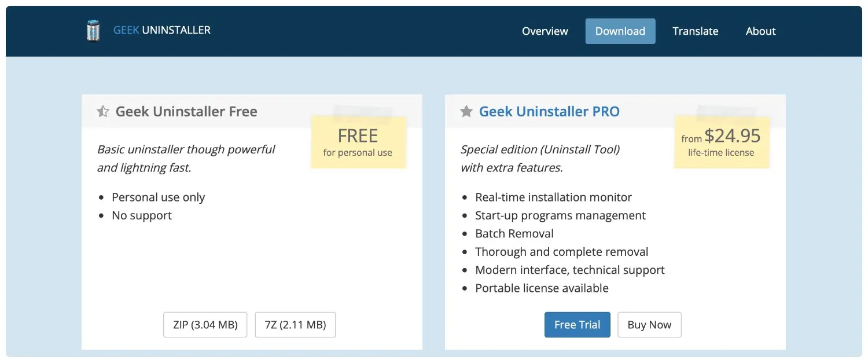Click 'Thorough and complete removal' text
The image size is (868, 363).
[562, 252]
